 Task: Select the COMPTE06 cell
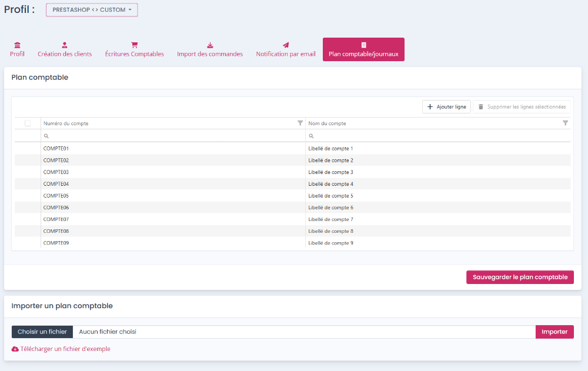click(x=173, y=208)
